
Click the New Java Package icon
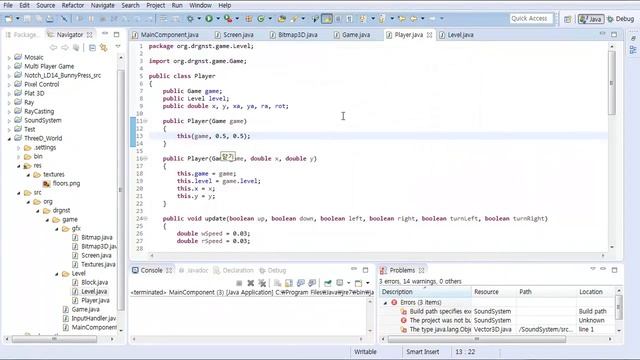(x=249, y=19)
